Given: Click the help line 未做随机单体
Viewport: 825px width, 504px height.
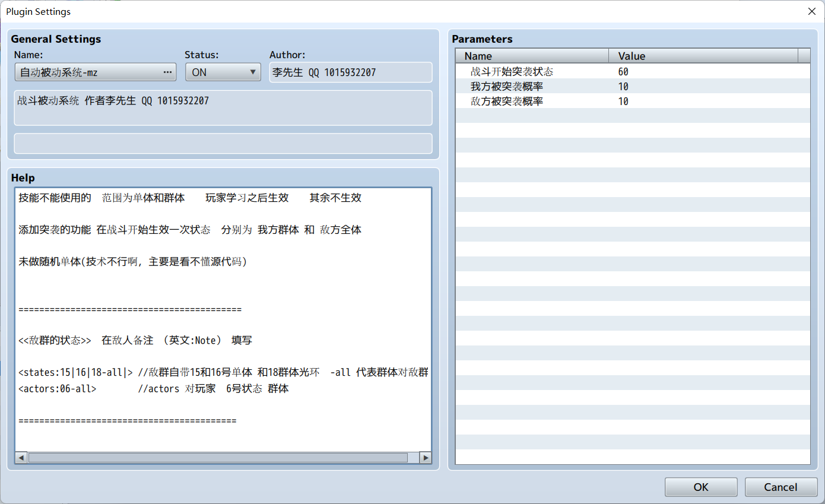Looking at the screenshot, I should click(x=133, y=261).
